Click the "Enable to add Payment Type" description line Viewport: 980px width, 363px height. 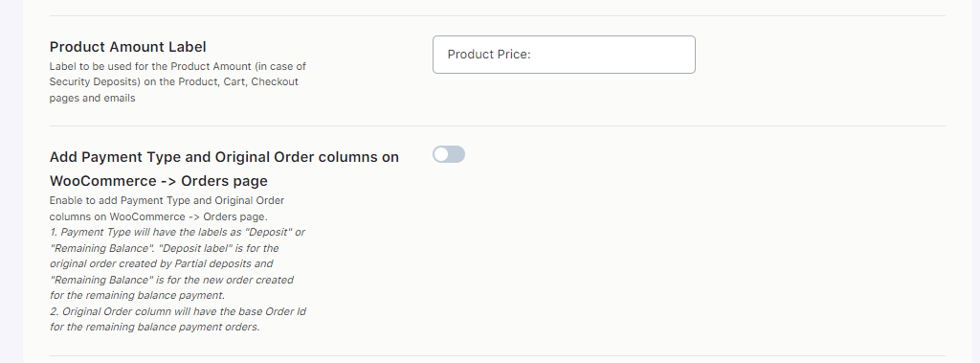point(167,200)
